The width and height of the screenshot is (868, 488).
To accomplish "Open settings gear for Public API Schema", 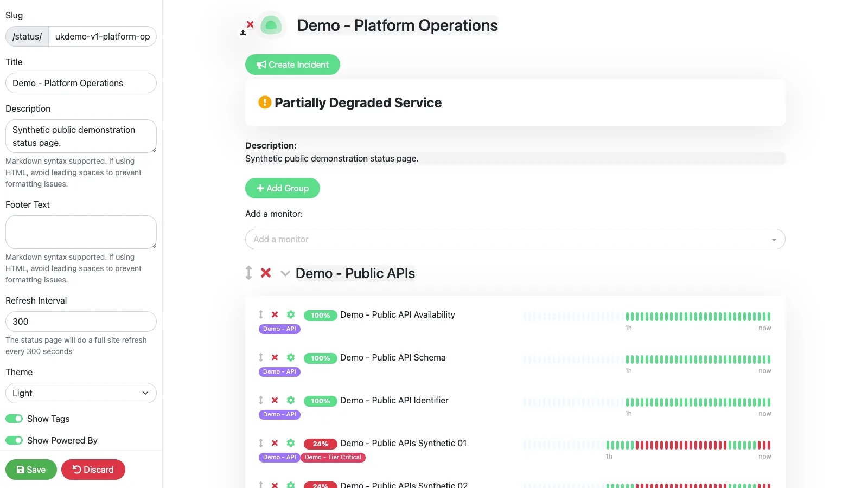I will click(291, 357).
